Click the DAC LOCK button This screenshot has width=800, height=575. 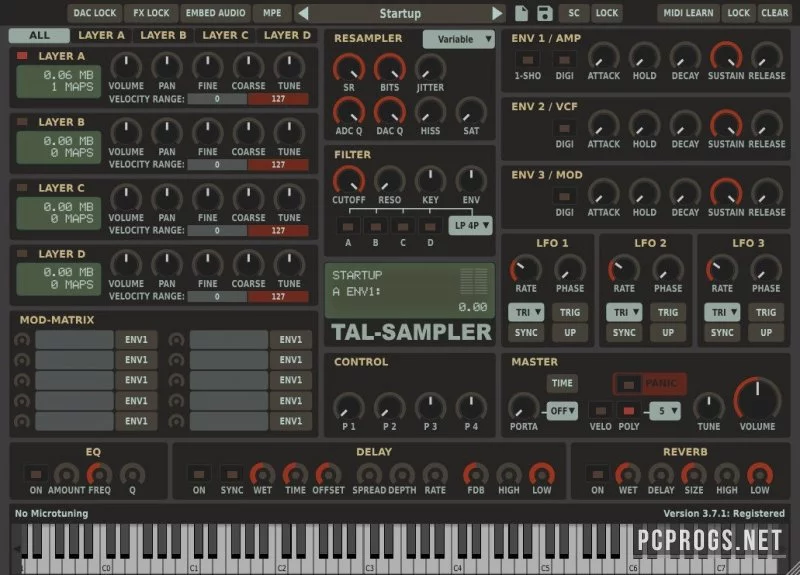point(95,13)
